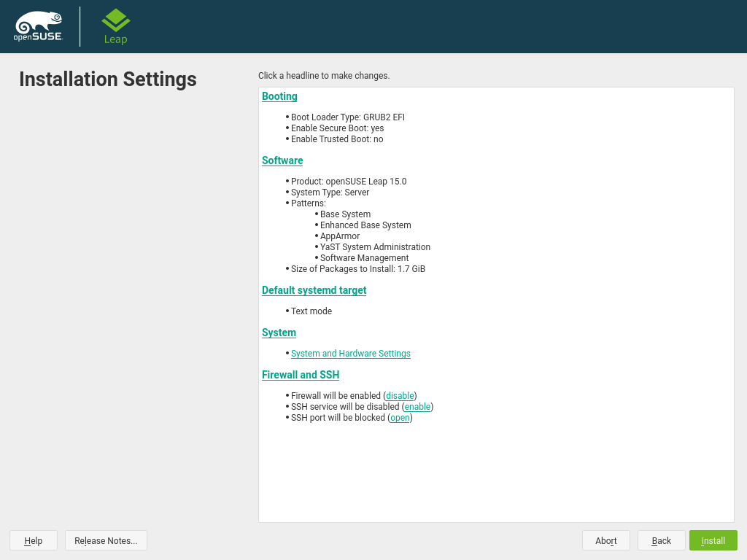
Task: Enable SSH service via the enable link
Action: point(417,407)
